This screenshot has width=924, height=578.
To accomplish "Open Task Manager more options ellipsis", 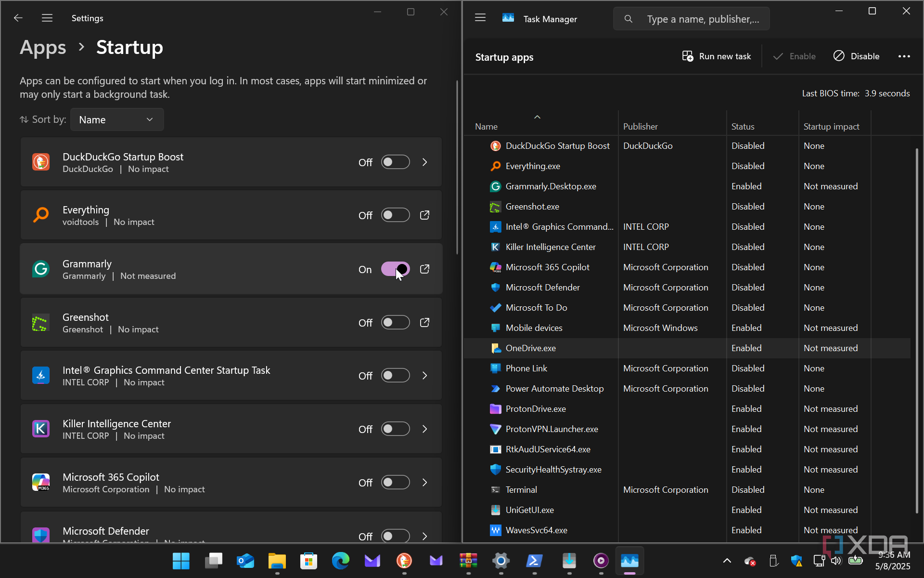I will point(904,56).
